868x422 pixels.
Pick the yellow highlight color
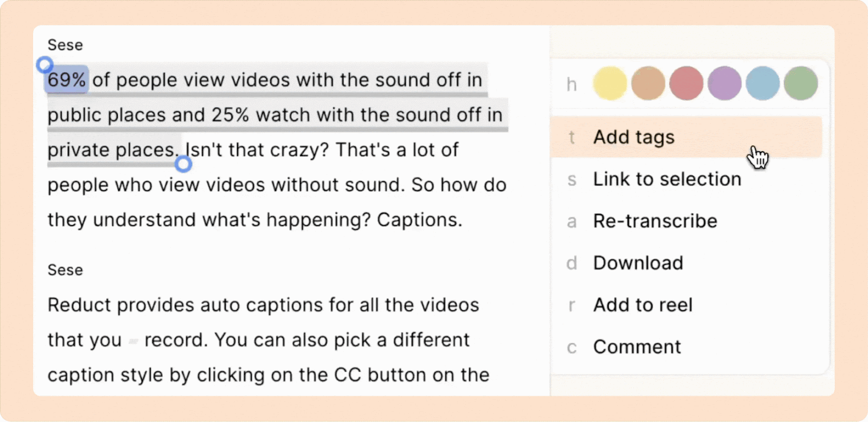[610, 84]
